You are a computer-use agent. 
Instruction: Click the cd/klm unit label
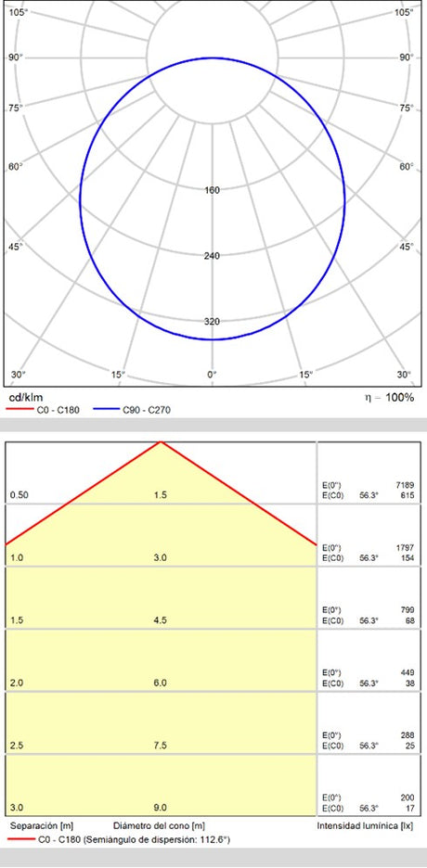(x=24, y=397)
